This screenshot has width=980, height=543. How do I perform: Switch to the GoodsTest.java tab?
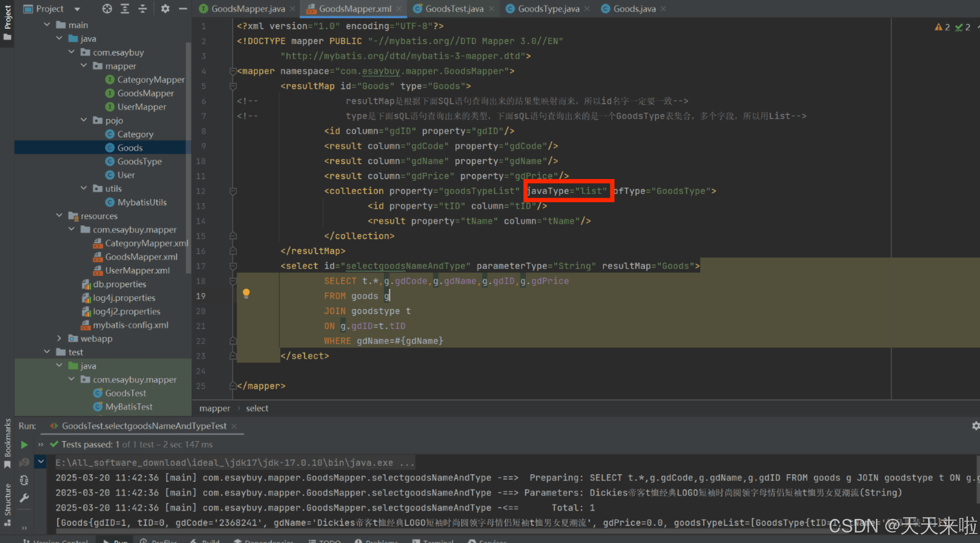453,9
